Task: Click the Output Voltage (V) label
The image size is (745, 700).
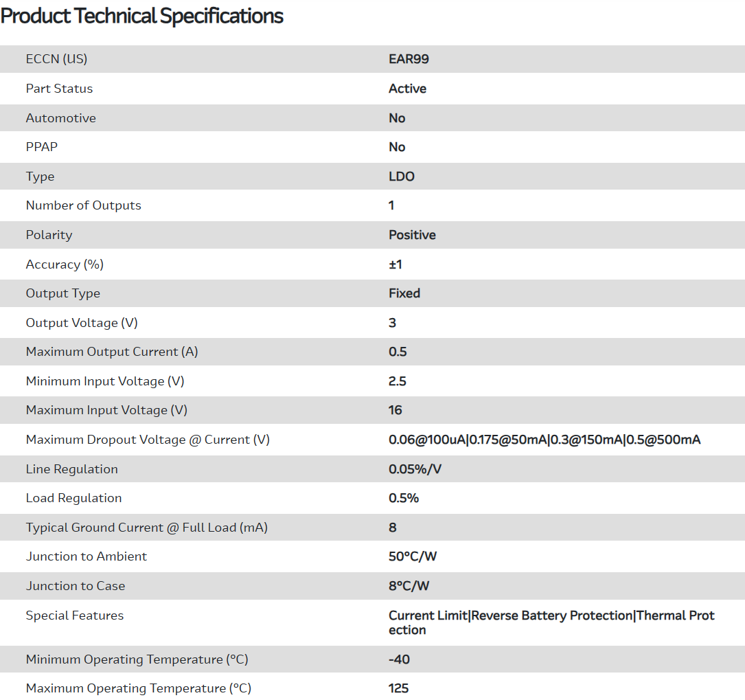Action: (82, 323)
